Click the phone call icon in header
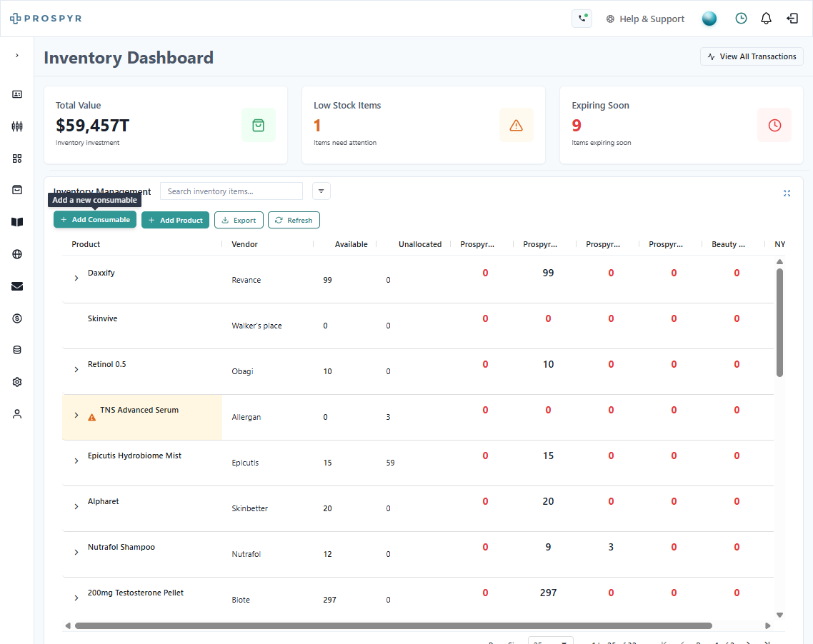 point(582,19)
